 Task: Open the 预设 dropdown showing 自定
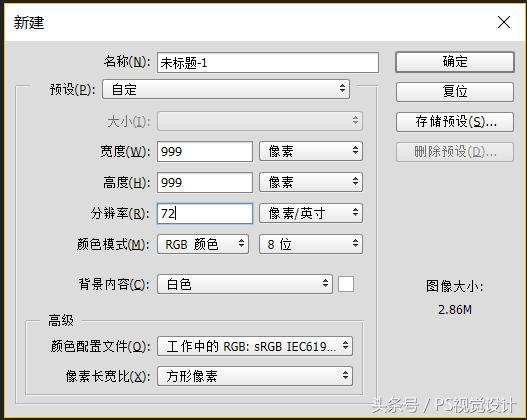pyautogui.click(x=226, y=89)
